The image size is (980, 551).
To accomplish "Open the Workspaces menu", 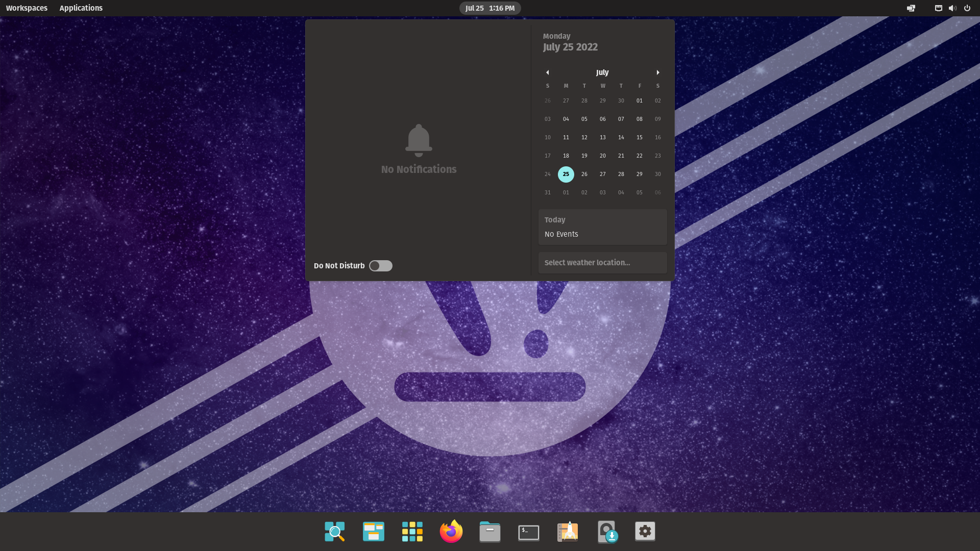I will pos(27,8).
